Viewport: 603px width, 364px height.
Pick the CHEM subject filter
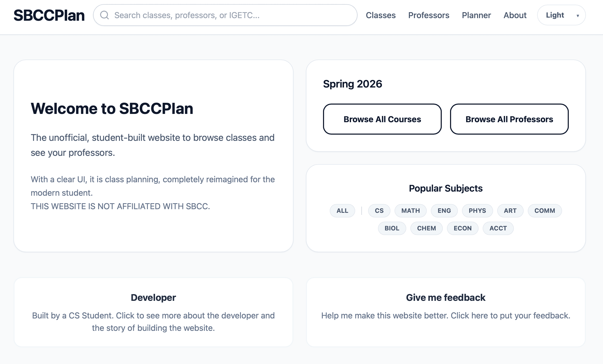tap(426, 228)
